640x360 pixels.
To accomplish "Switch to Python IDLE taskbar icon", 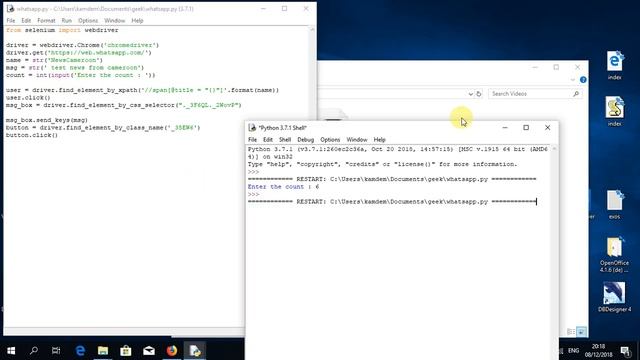I will click(195, 350).
